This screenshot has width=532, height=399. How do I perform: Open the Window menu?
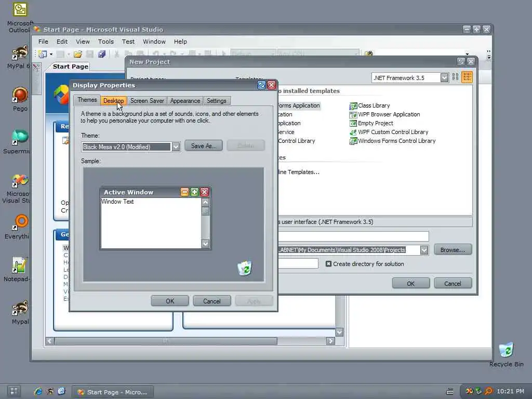[154, 42]
